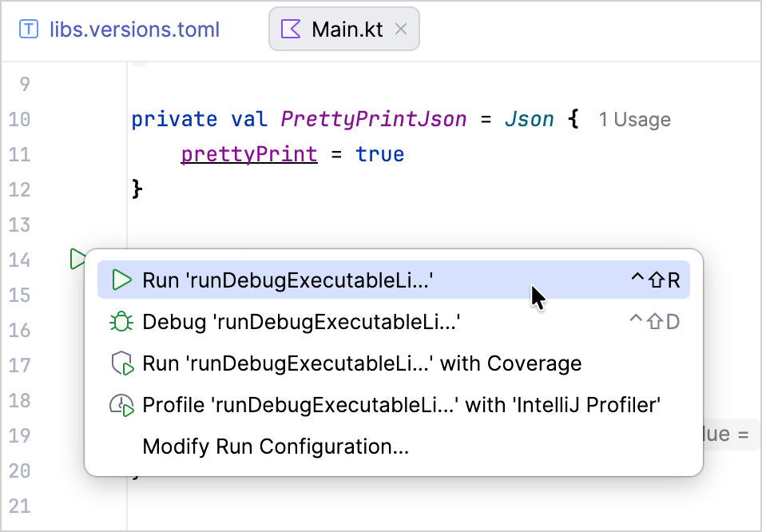Select the Main.kt tab

click(344, 29)
